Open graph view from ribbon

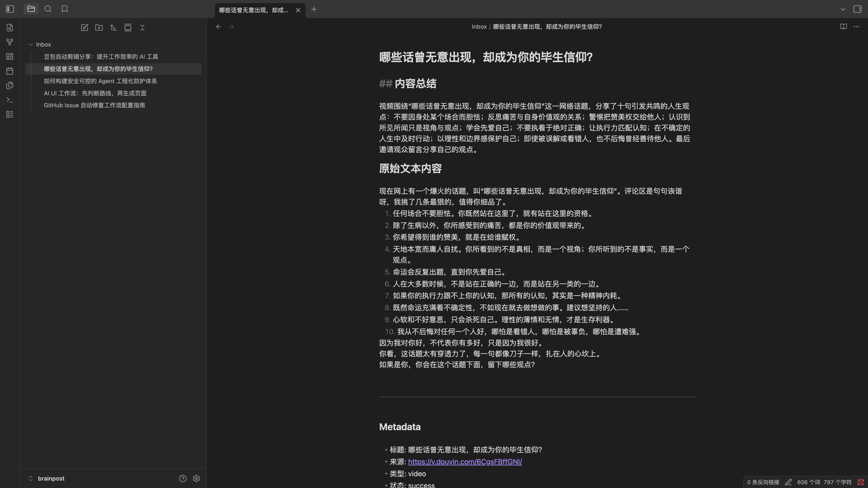(10, 42)
